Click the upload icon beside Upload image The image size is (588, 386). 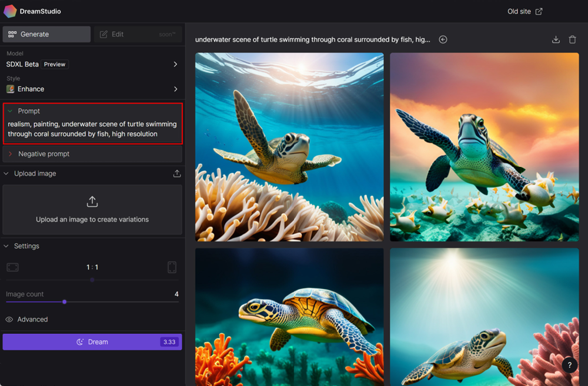(177, 173)
